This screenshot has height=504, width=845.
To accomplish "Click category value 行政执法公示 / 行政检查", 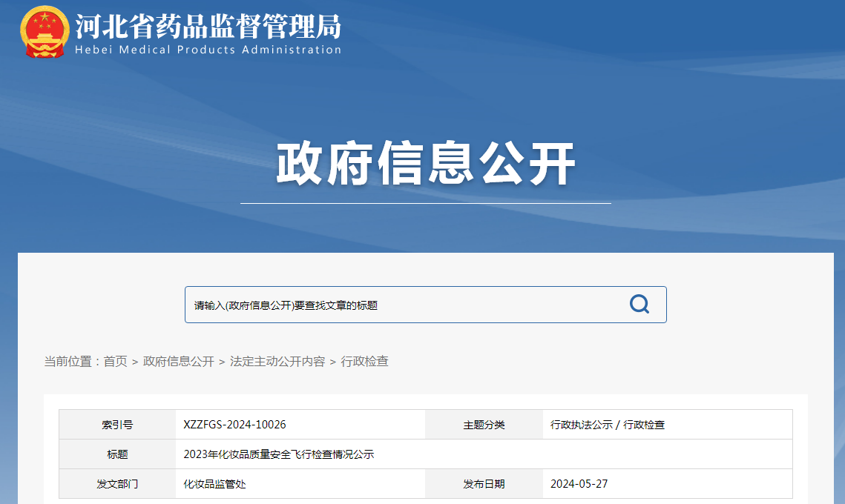I will click(608, 425).
